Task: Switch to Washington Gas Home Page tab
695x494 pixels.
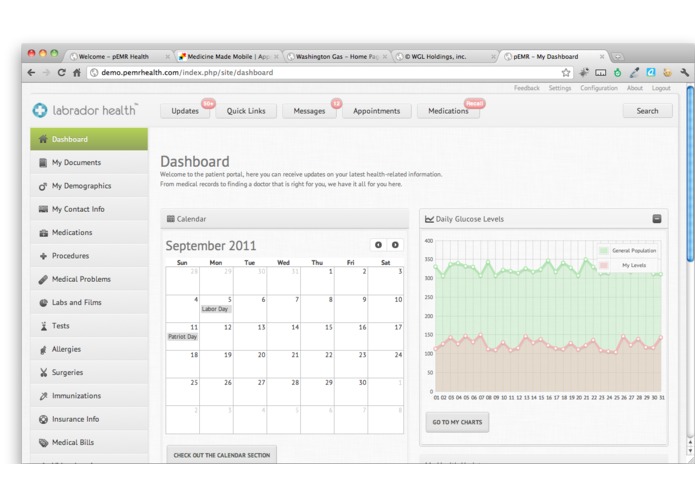Action: (x=337, y=57)
